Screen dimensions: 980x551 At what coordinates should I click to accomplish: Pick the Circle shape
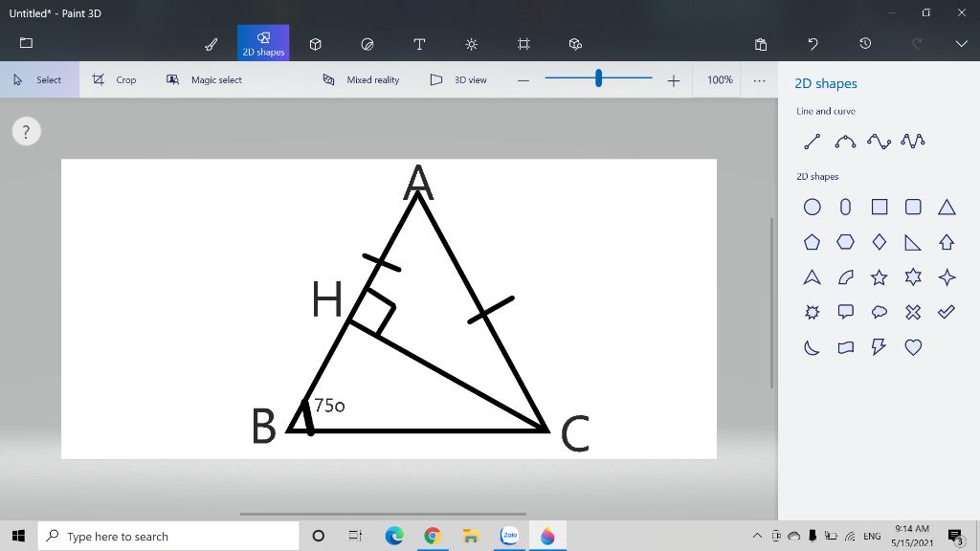tap(812, 207)
